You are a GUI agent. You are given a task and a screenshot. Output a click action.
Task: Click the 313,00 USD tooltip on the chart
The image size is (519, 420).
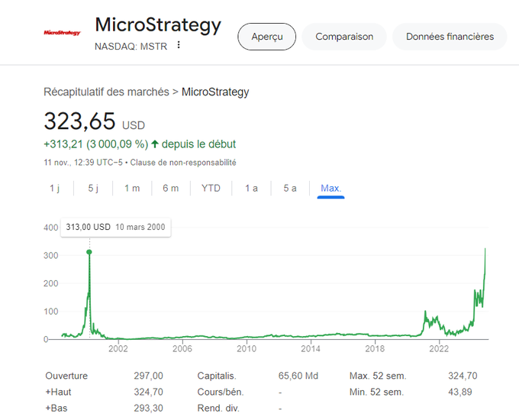(115, 228)
